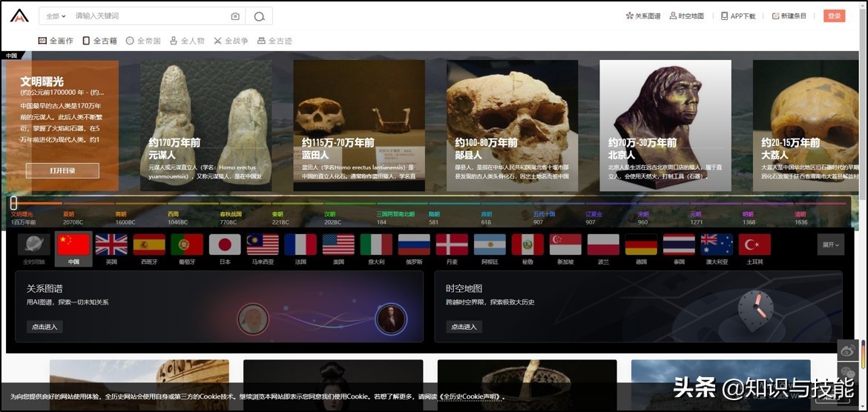Toggle the 全画作 category filter
The width and height of the screenshot is (868, 412).
click(56, 41)
